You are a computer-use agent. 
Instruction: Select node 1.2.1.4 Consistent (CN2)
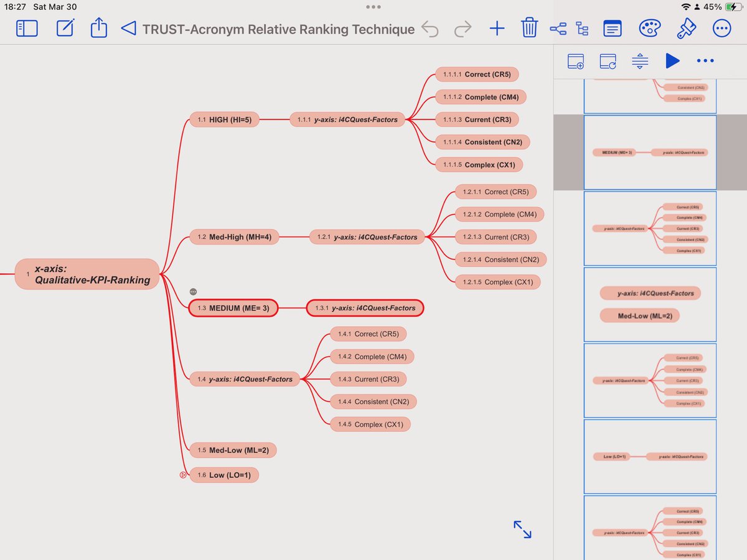(x=501, y=259)
